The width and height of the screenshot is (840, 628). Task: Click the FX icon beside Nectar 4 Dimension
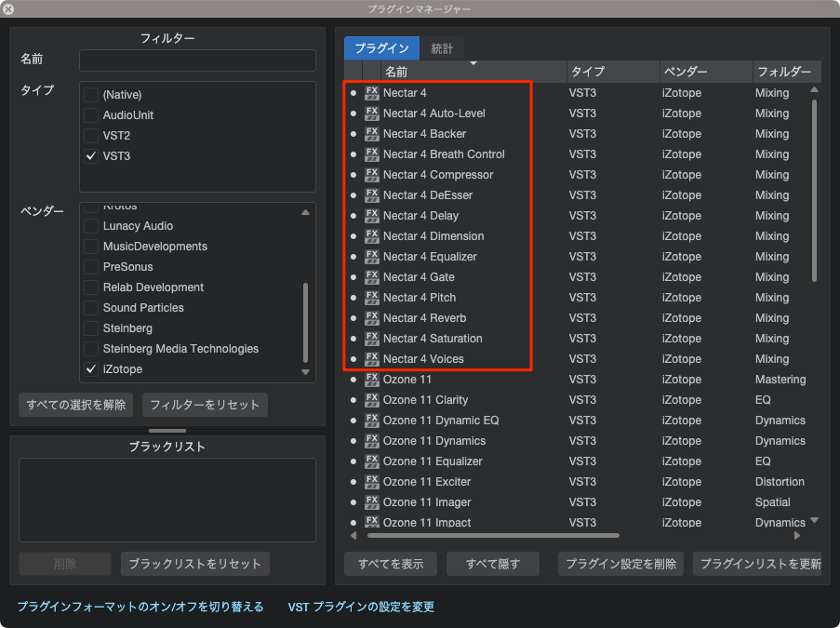372,235
